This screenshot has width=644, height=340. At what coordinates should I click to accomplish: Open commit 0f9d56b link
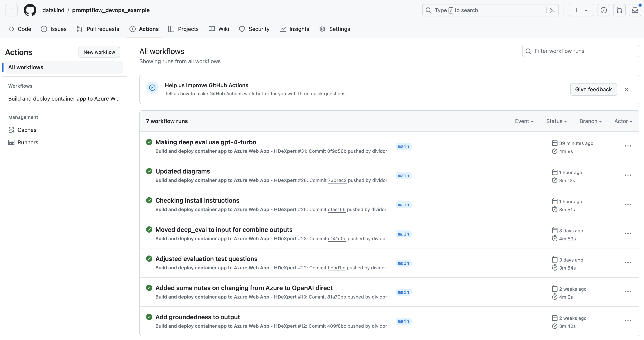point(336,151)
